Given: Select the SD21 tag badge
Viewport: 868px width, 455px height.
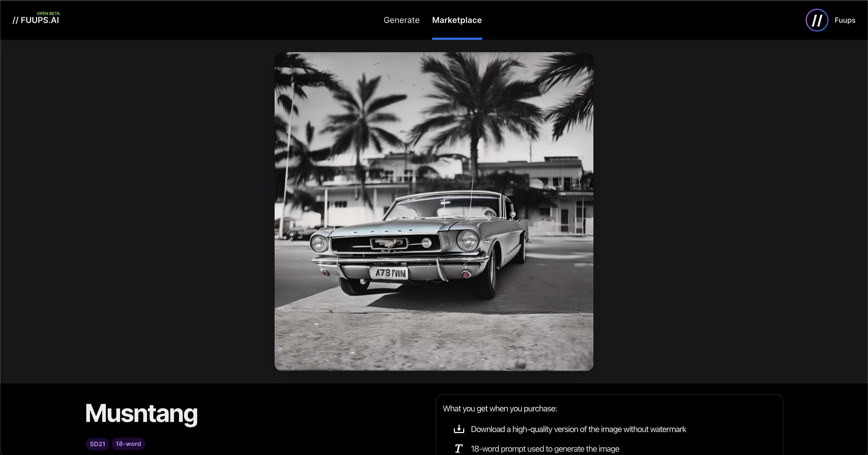Looking at the screenshot, I should [97, 444].
